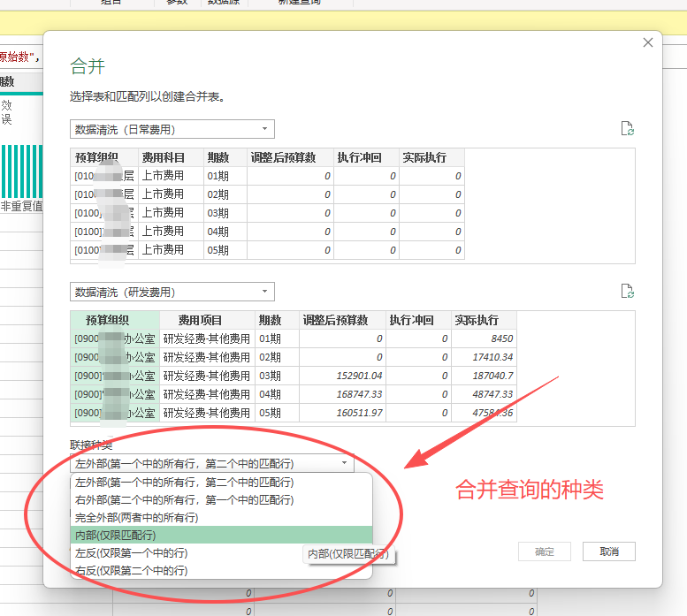Select 期数 column header in second table

coord(277,321)
